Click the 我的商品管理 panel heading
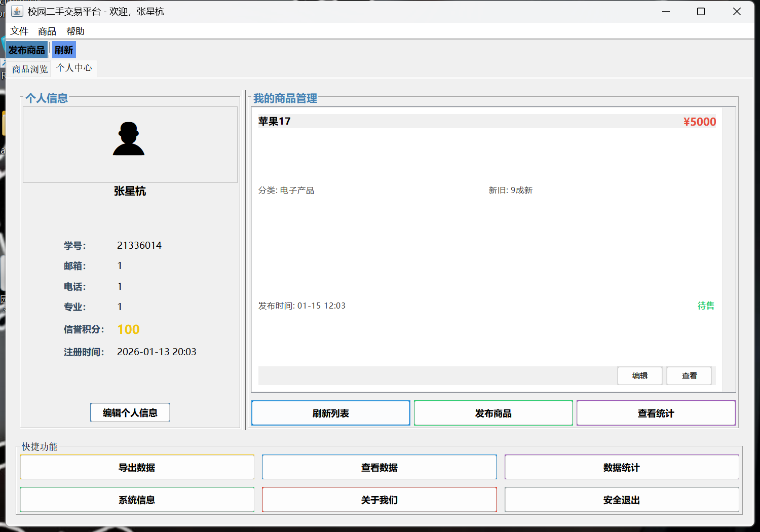Screen dimensions: 760x532 tap(285, 98)
